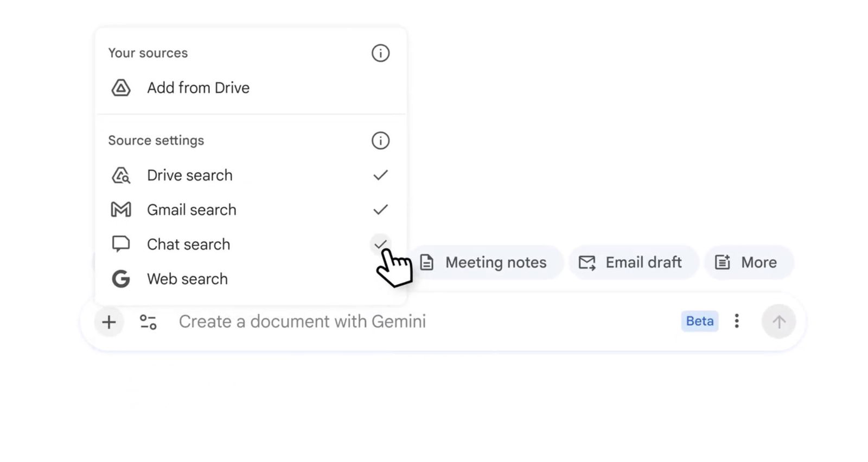Click the Beta badge
Viewport: 868px width, 462px height.
(699, 321)
